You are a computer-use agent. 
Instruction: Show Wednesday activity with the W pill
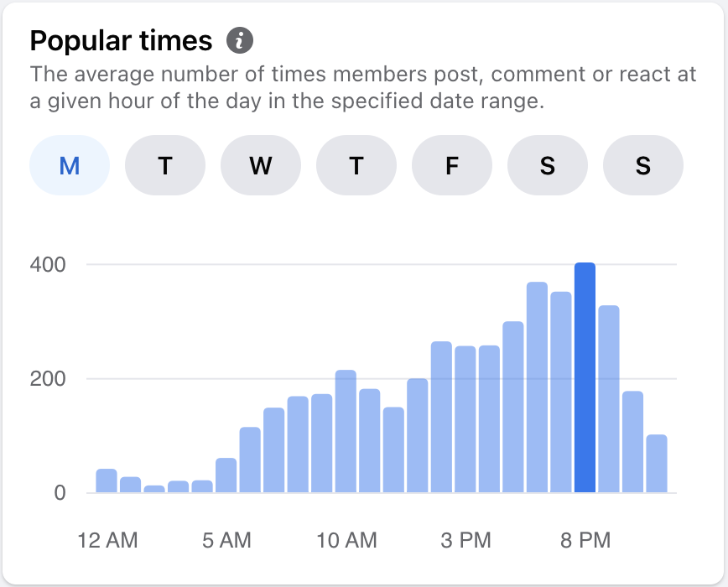pos(261,165)
